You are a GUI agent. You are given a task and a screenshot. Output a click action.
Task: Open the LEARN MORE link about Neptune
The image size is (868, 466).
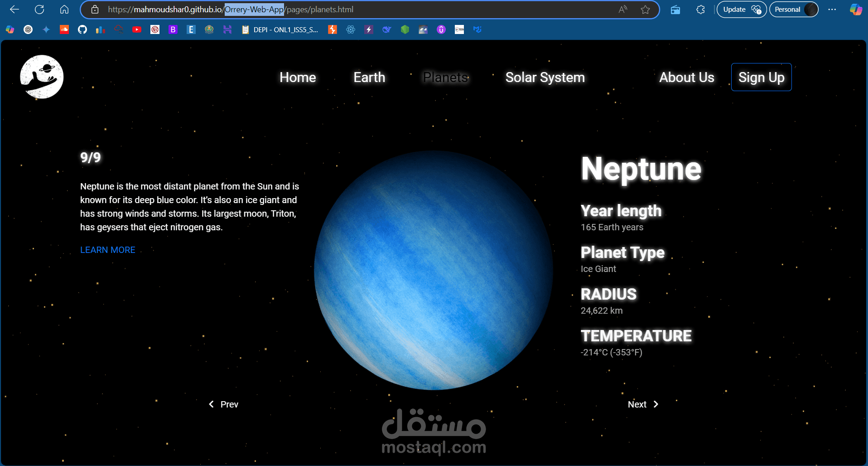[x=107, y=250]
